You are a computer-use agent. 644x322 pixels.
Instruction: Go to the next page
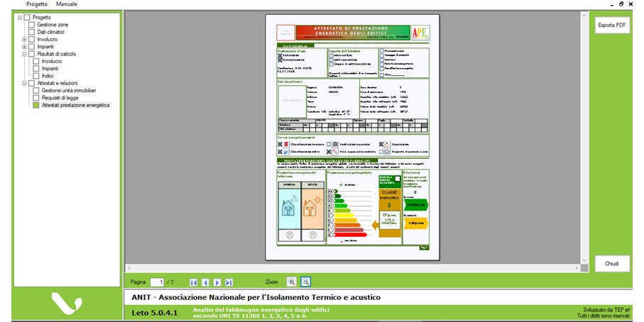click(x=217, y=282)
